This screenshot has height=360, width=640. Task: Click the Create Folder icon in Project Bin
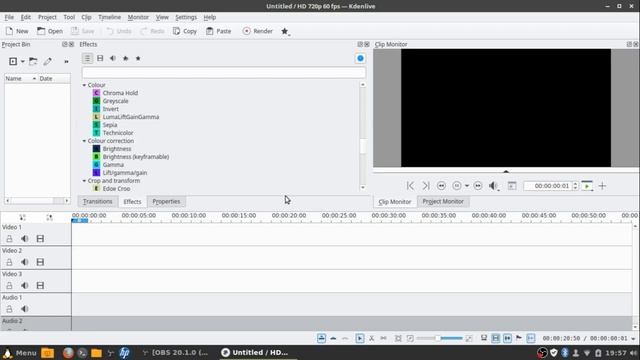pos(33,61)
